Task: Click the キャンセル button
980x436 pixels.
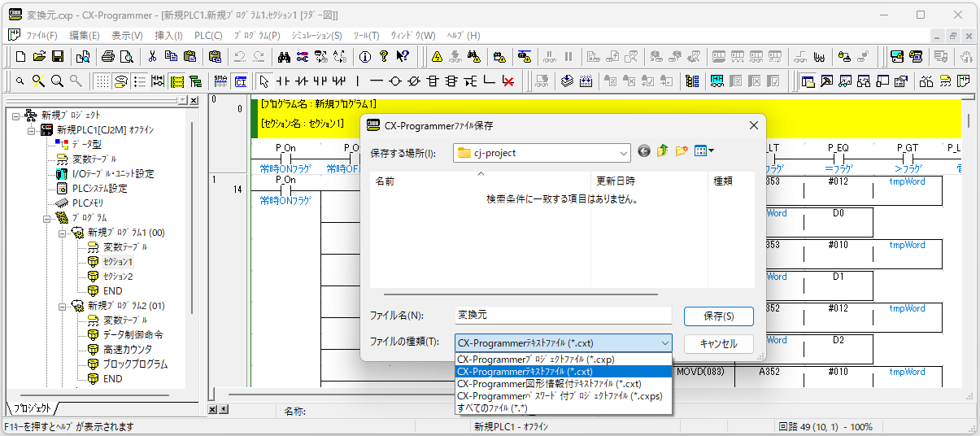Action: [718, 343]
